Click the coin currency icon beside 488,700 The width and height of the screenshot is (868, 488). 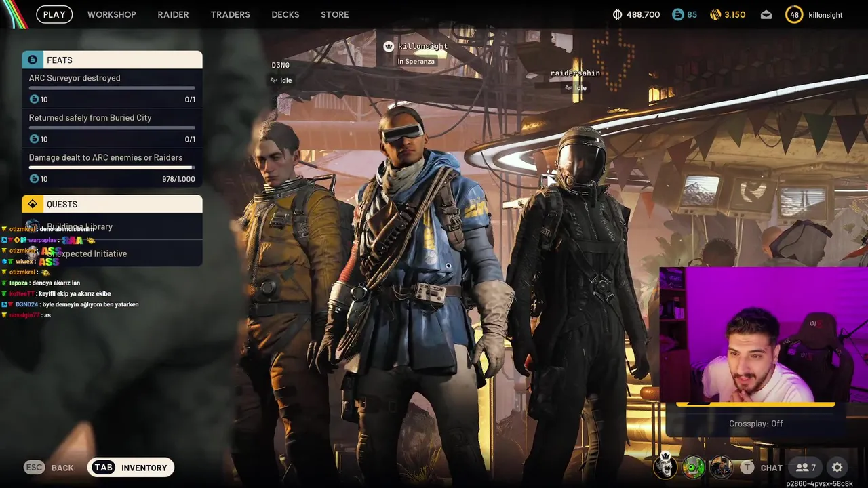(x=617, y=14)
